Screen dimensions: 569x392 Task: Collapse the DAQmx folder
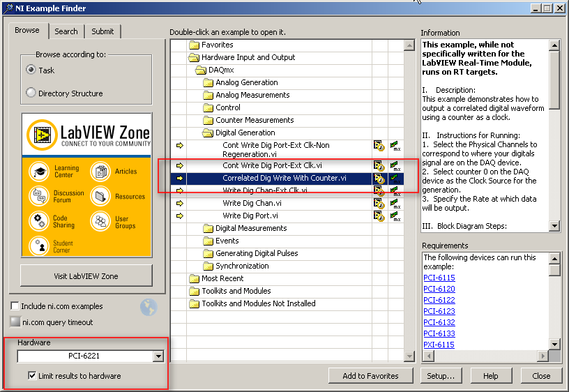point(201,70)
